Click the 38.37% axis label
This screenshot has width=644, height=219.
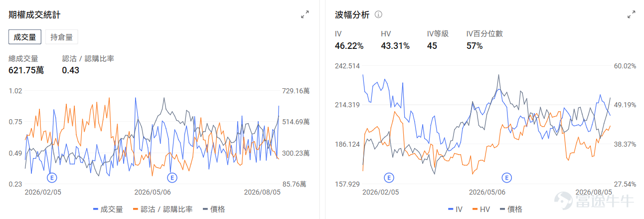(625, 144)
